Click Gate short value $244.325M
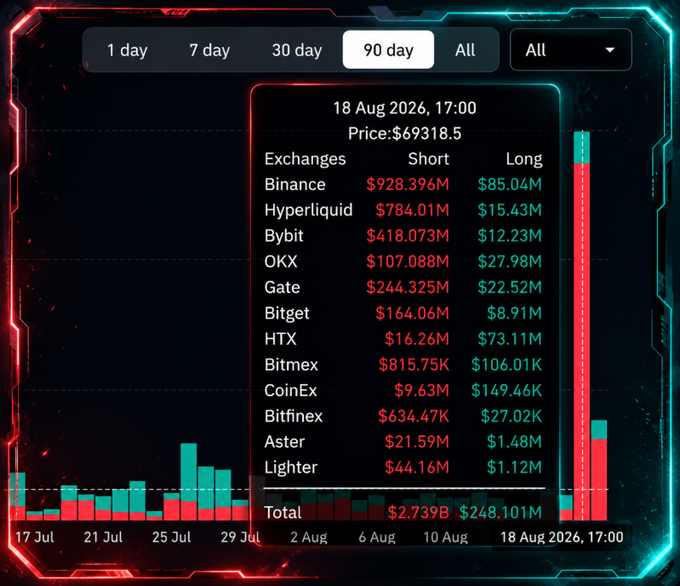This screenshot has width=680, height=586. [408, 287]
